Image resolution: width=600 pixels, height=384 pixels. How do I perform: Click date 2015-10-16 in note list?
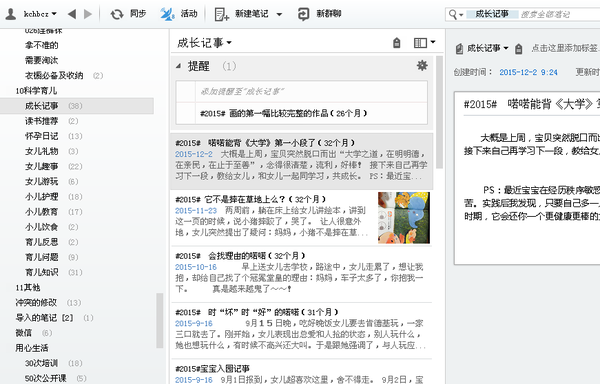click(x=196, y=267)
